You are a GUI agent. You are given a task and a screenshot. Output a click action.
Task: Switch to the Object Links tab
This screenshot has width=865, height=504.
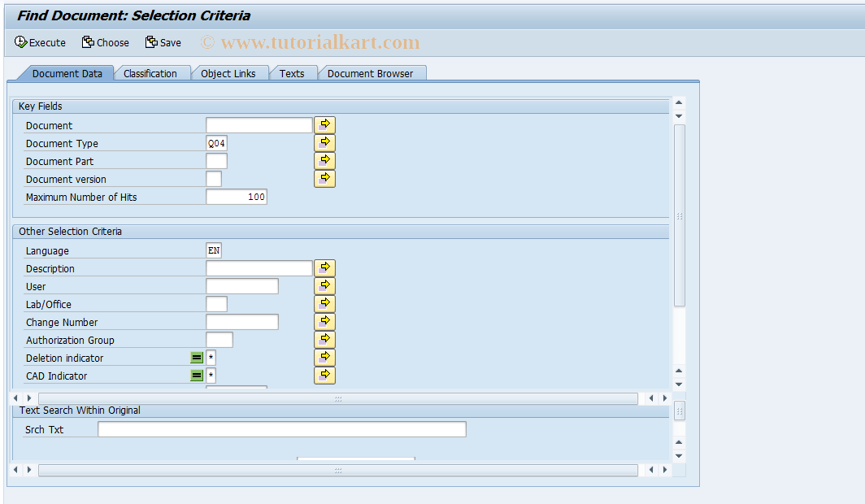(230, 72)
